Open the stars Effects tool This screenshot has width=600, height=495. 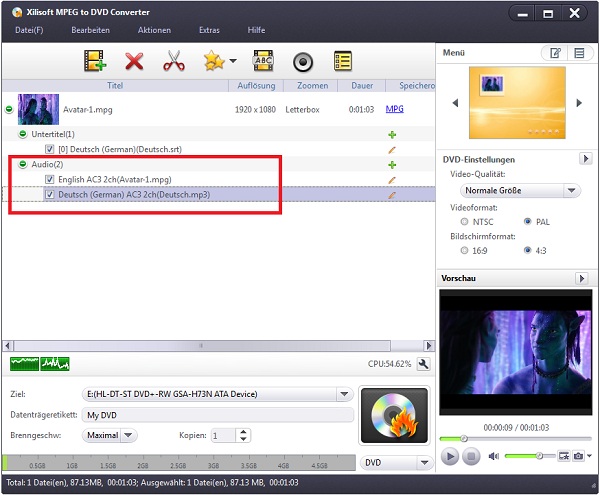214,61
